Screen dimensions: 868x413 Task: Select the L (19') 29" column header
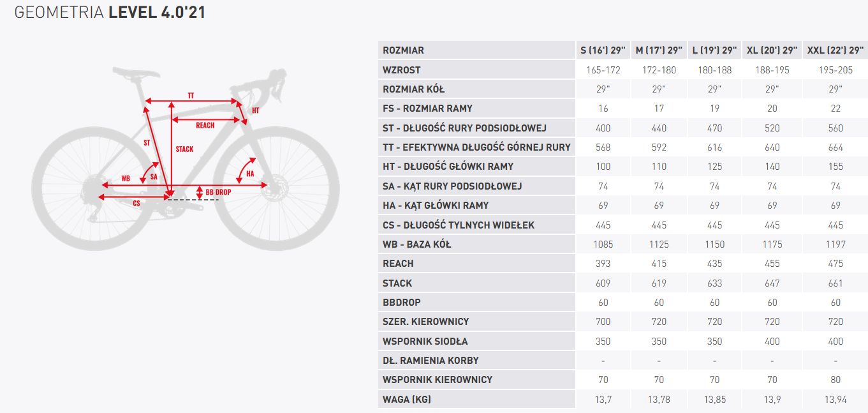pos(714,50)
